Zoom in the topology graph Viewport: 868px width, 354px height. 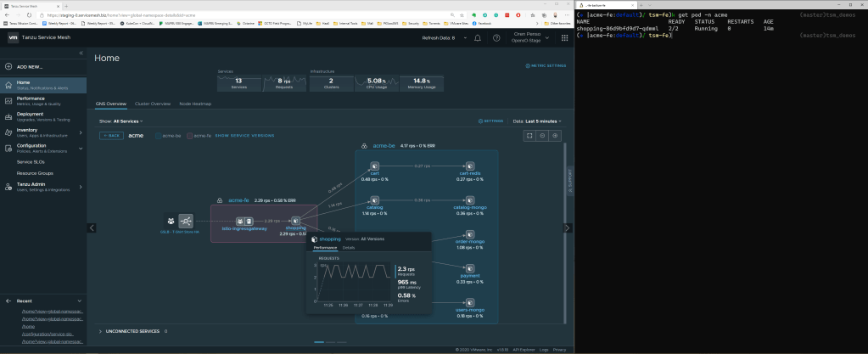point(556,135)
